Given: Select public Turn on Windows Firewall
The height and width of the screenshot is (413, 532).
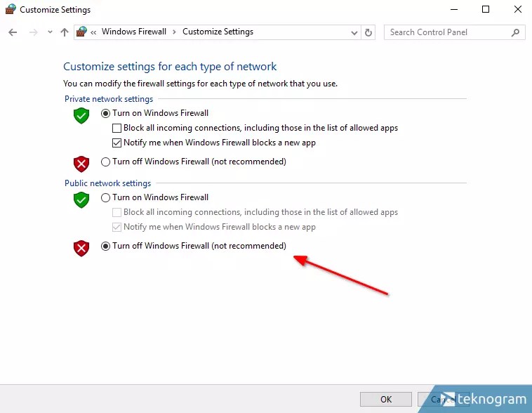Looking at the screenshot, I should click(x=105, y=197).
